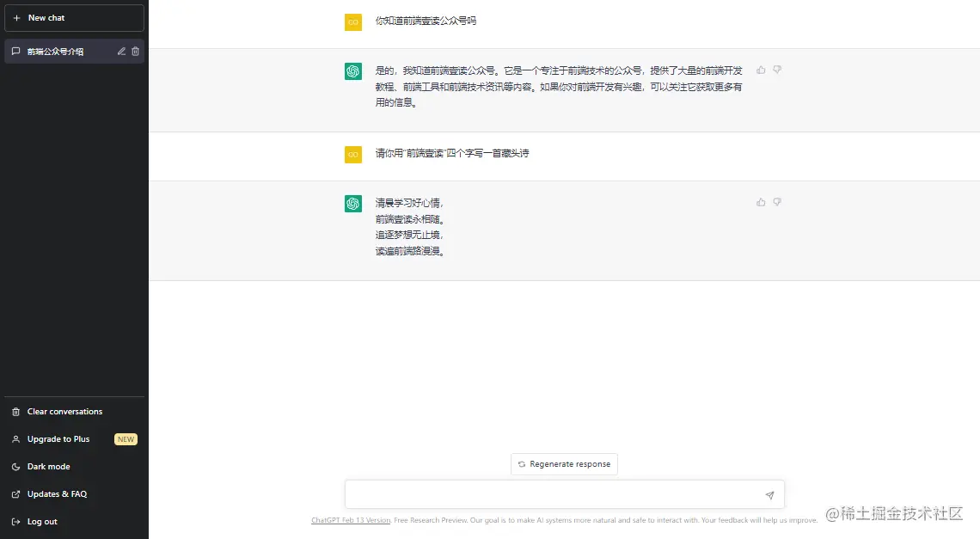Click poem line 清晨学习好心情
Image resolution: width=980 pixels, height=539 pixels.
[409, 203]
